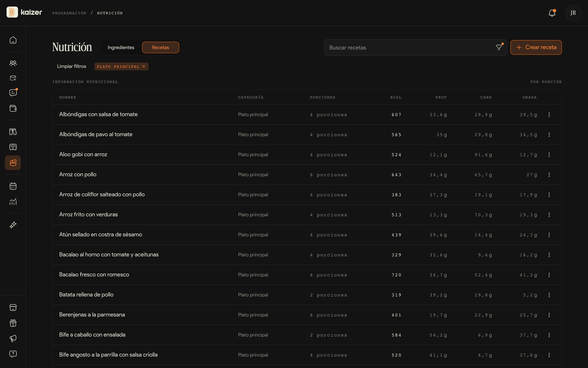Open the home icon in sidebar
Viewport: 588px width, 368px height.
pos(13,40)
